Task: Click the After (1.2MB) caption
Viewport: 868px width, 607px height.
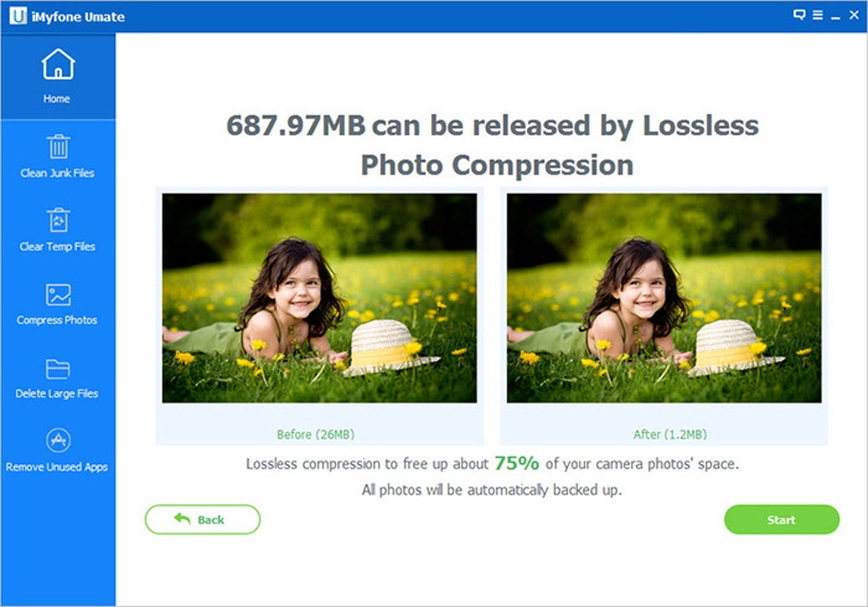Action: (x=671, y=435)
